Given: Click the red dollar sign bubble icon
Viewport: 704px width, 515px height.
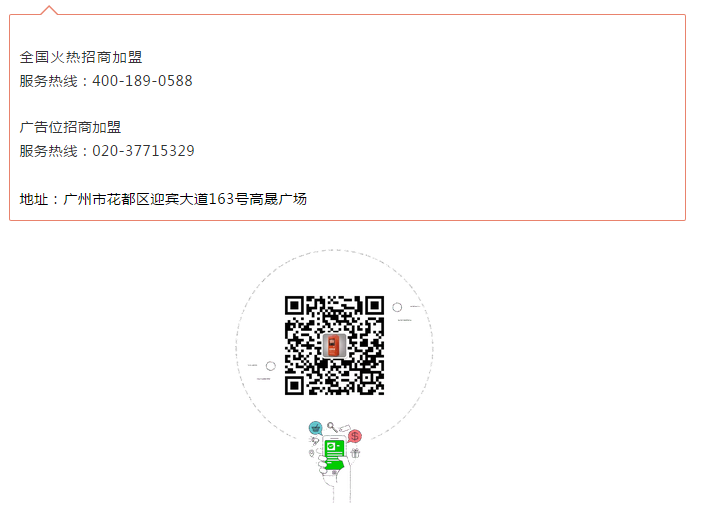Looking at the screenshot, I should click(355, 436).
